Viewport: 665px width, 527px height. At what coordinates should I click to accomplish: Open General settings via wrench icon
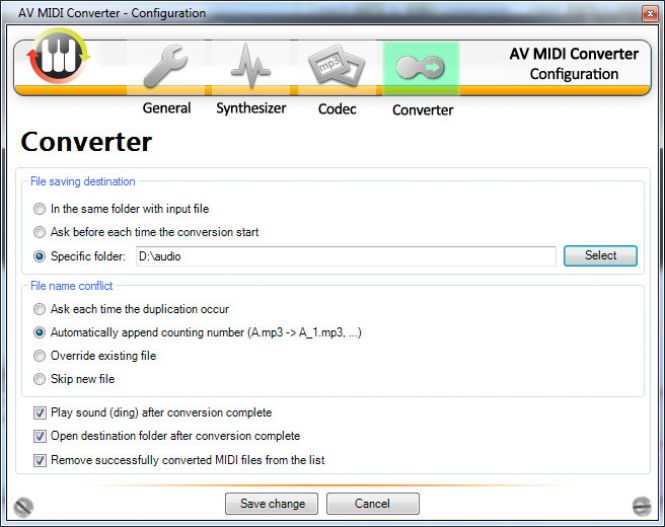tap(166, 68)
